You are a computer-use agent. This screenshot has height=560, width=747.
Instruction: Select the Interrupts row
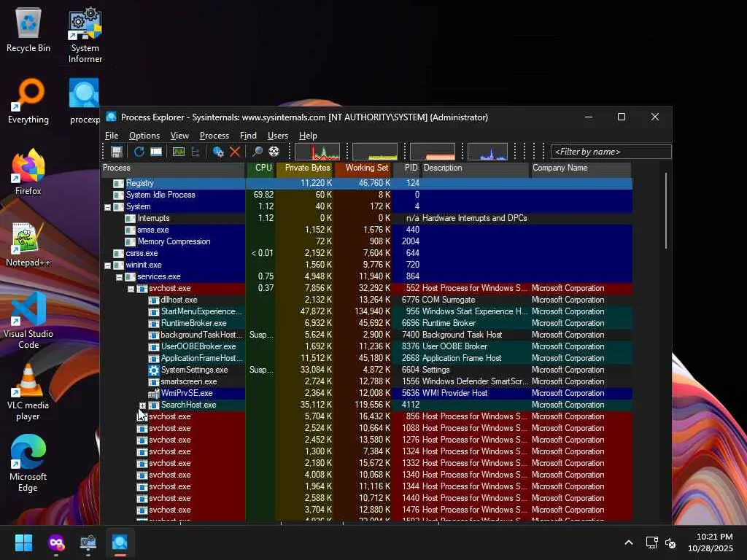coord(367,218)
